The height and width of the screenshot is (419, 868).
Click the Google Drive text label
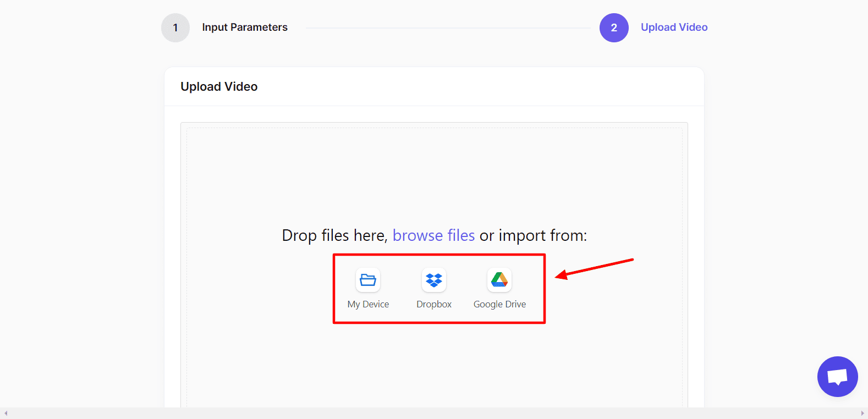coord(499,304)
